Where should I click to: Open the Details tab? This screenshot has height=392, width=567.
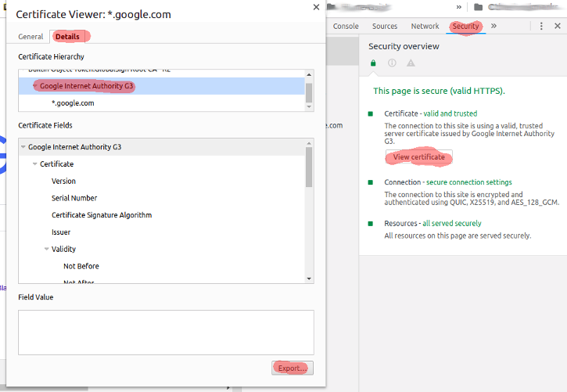click(x=67, y=37)
